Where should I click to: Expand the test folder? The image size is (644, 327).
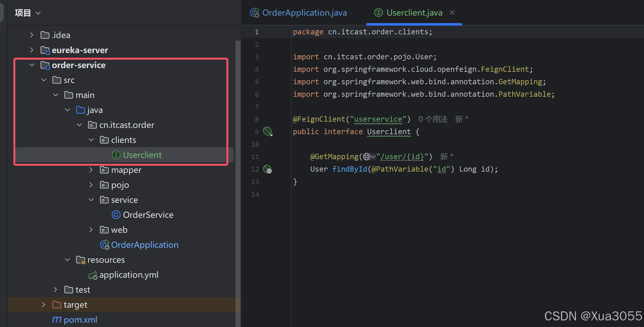tap(56, 290)
